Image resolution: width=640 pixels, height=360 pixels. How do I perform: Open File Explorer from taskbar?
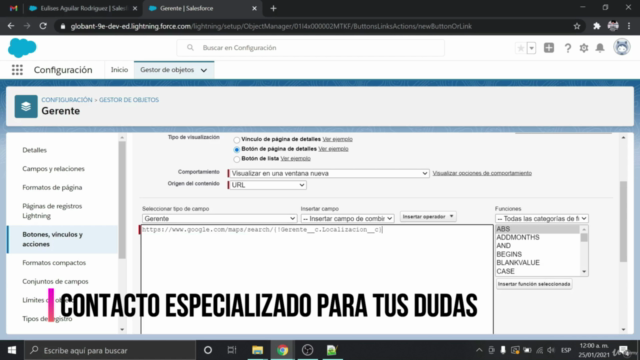tap(257, 350)
